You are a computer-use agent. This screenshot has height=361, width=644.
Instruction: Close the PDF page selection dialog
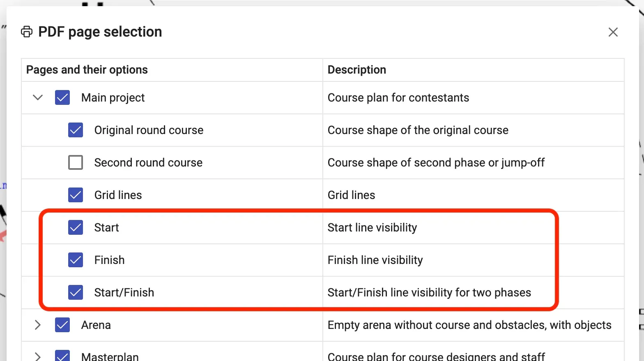pyautogui.click(x=613, y=32)
